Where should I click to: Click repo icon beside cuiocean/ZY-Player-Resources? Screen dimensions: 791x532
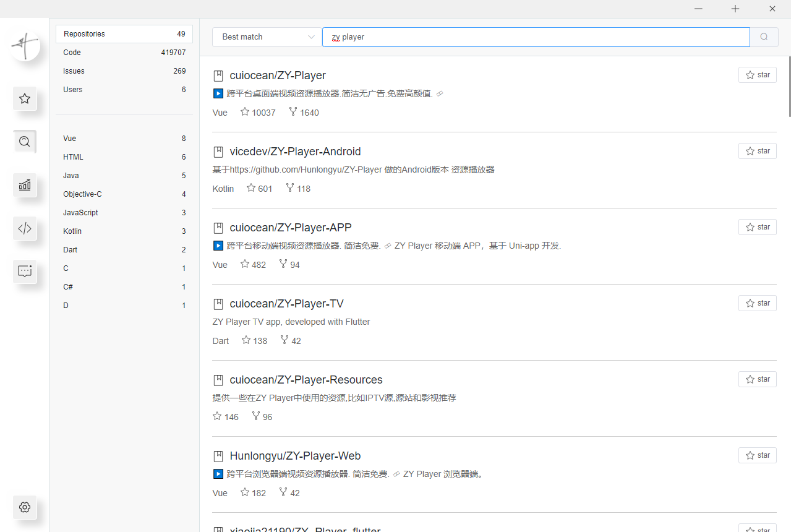point(218,380)
